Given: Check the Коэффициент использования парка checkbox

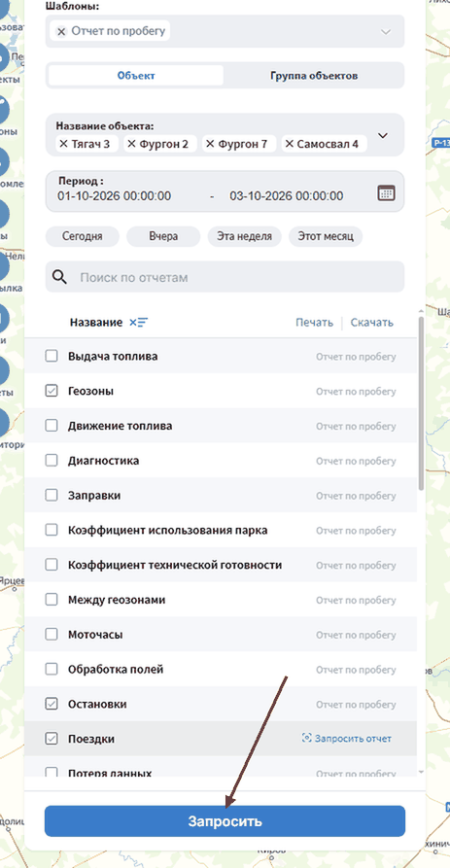Looking at the screenshot, I should [52, 530].
